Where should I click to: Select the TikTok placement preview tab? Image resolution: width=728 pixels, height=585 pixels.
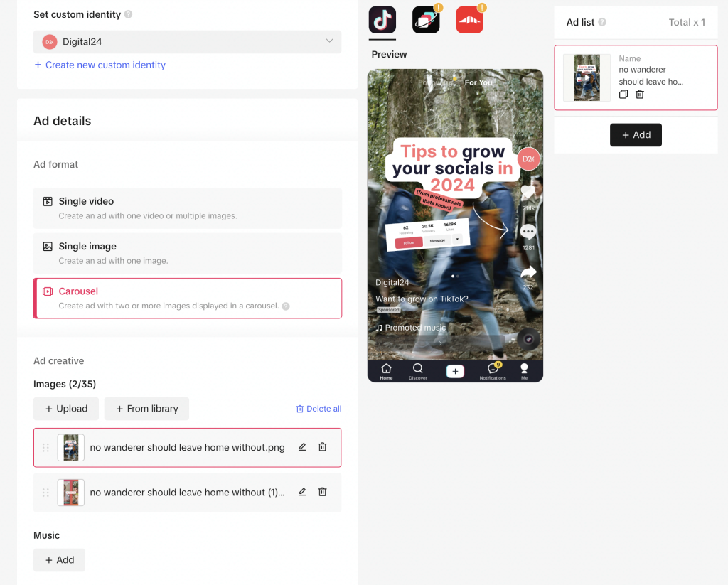click(x=382, y=21)
